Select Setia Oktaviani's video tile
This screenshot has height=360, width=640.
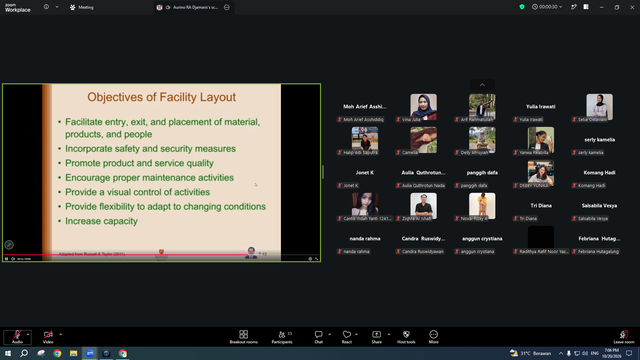click(599, 107)
